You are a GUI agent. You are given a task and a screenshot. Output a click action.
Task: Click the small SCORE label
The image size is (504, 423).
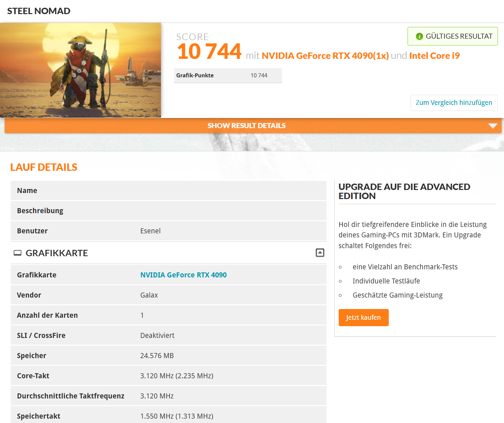click(x=193, y=37)
